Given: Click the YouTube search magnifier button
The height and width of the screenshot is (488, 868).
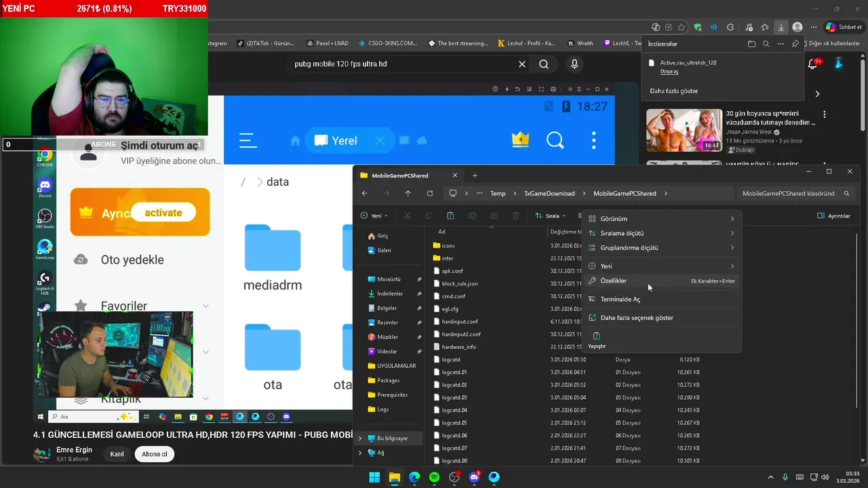Looking at the screenshot, I should click(x=544, y=64).
